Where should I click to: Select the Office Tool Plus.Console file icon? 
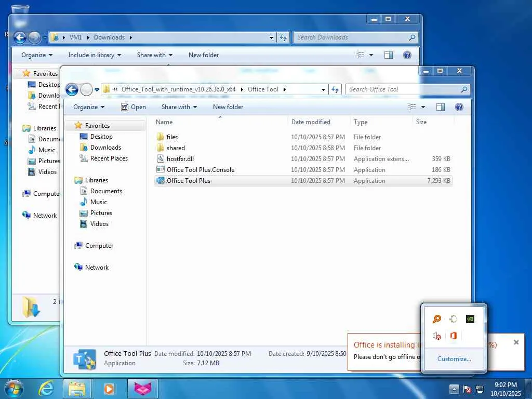pos(161,170)
